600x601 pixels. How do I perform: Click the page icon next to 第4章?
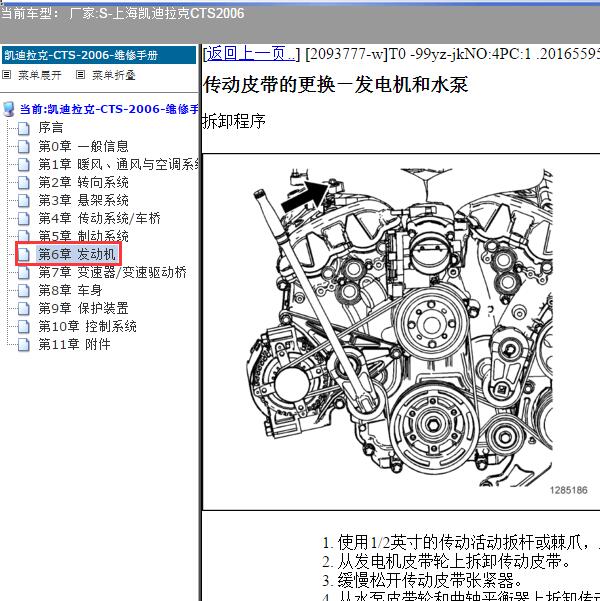point(24,218)
